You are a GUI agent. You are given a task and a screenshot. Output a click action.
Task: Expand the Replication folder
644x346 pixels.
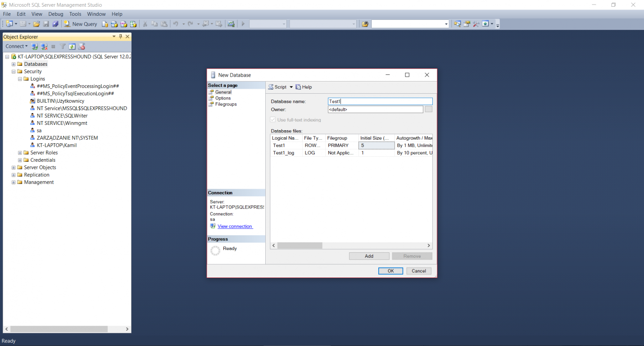(x=14, y=175)
